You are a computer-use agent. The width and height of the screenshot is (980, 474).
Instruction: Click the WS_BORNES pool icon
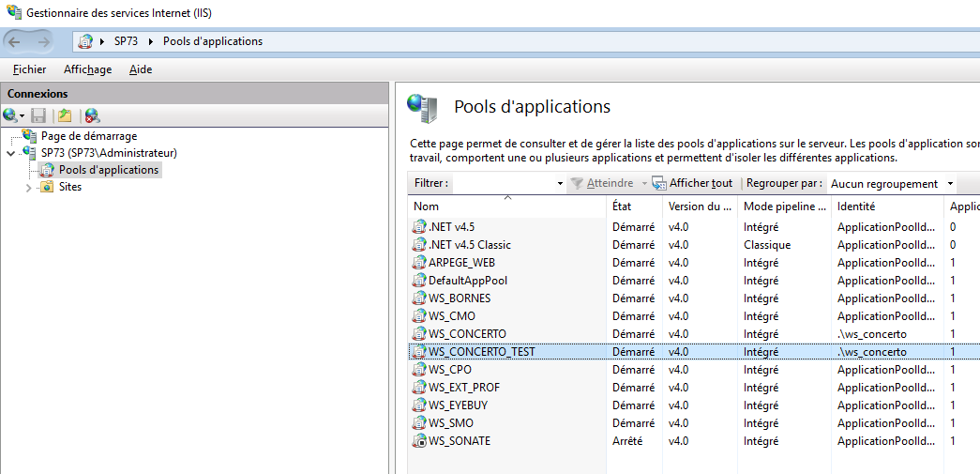coord(419,298)
